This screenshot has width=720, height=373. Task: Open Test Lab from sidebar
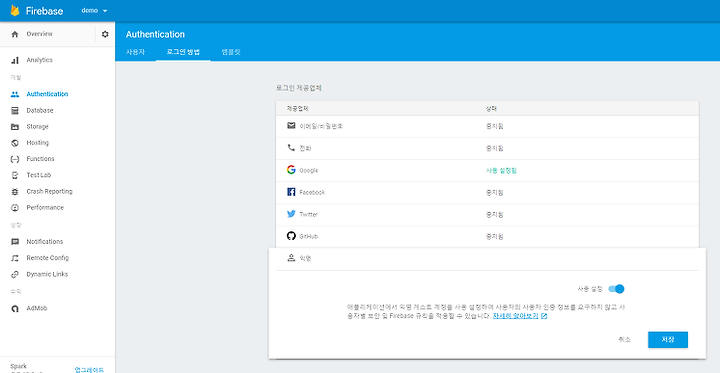(x=39, y=175)
